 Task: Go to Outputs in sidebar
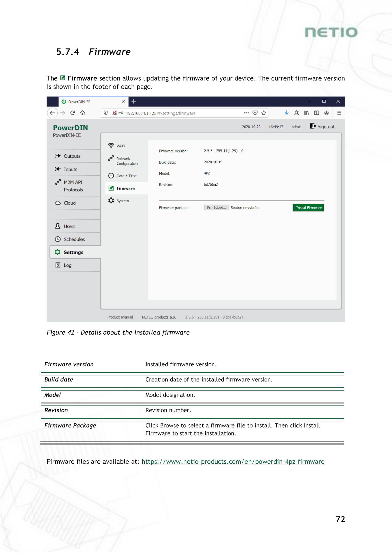click(x=72, y=156)
